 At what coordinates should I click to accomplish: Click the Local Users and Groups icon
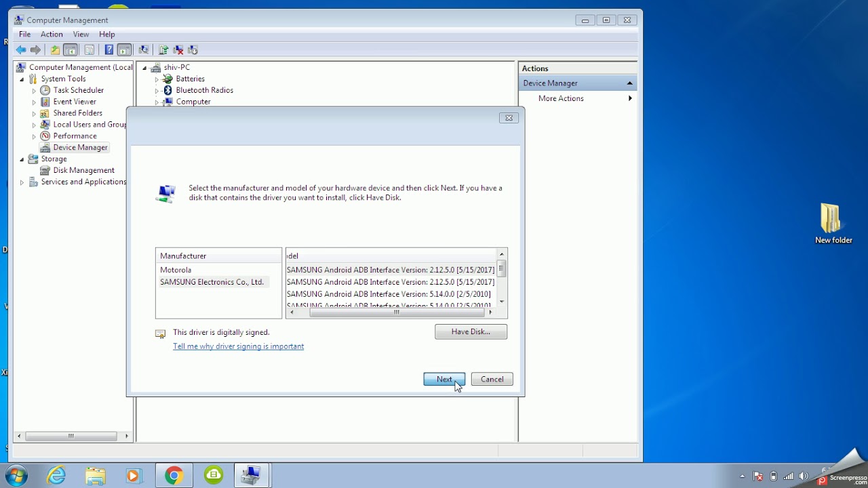pyautogui.click(x=45, y=125)
